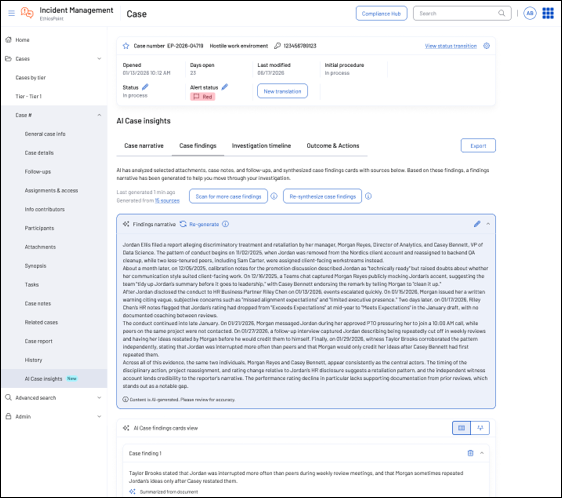This screenshot has width=562, height=498.
Task: Click the Red alert status badge
Action: (203, 96)
